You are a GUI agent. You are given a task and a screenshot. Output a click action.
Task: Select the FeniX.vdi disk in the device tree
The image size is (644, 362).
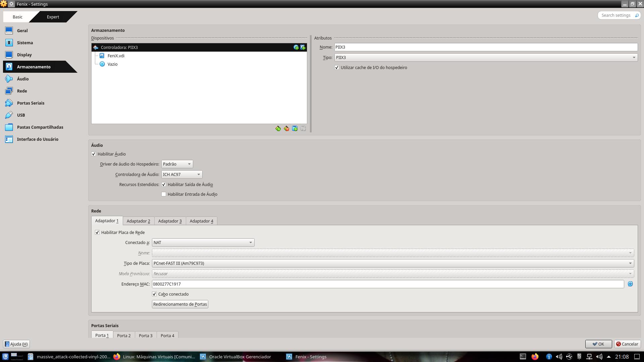point(116,56)
